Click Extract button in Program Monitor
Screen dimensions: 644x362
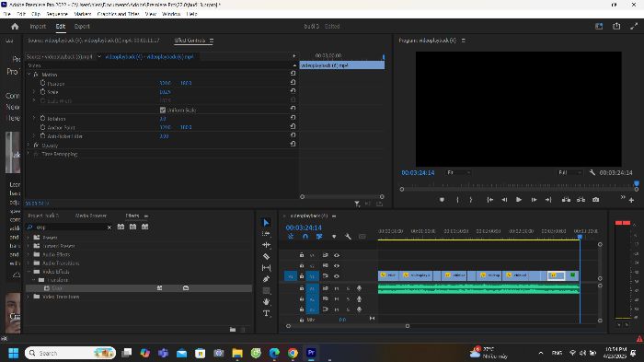pos(581,200)
